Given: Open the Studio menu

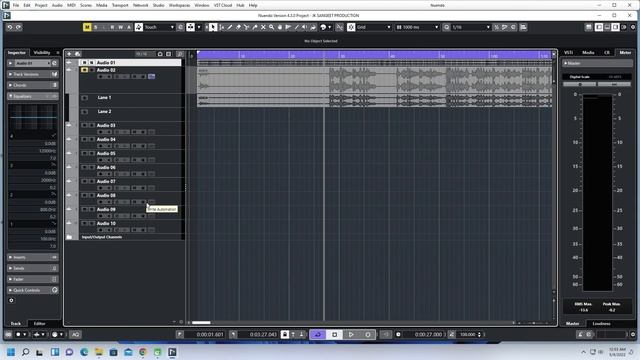Looking at the screenshot, I should coord(158,5).
